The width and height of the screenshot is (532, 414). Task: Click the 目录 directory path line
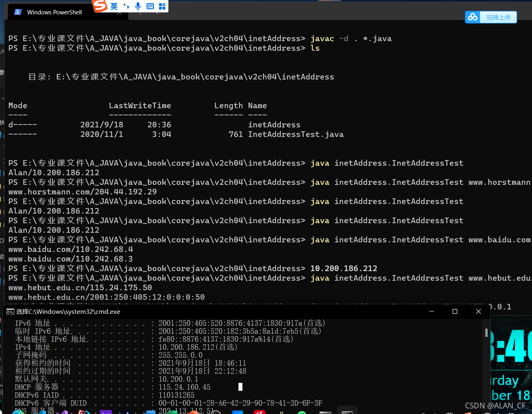[181, 77]
